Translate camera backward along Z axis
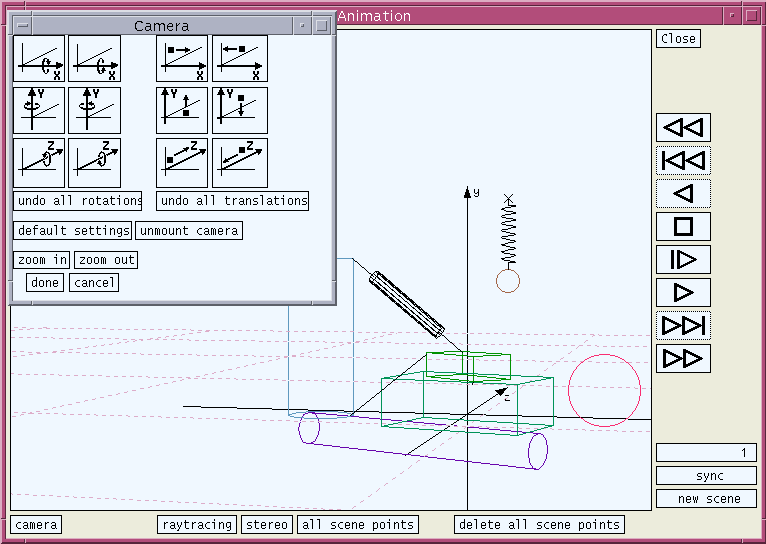 240,163
